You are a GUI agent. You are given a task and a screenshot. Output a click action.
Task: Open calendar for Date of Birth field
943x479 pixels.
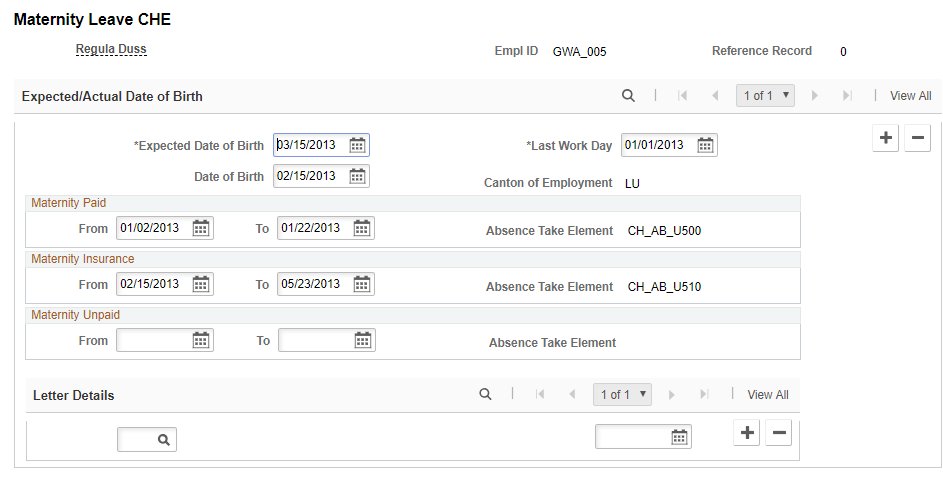point(357,176)
